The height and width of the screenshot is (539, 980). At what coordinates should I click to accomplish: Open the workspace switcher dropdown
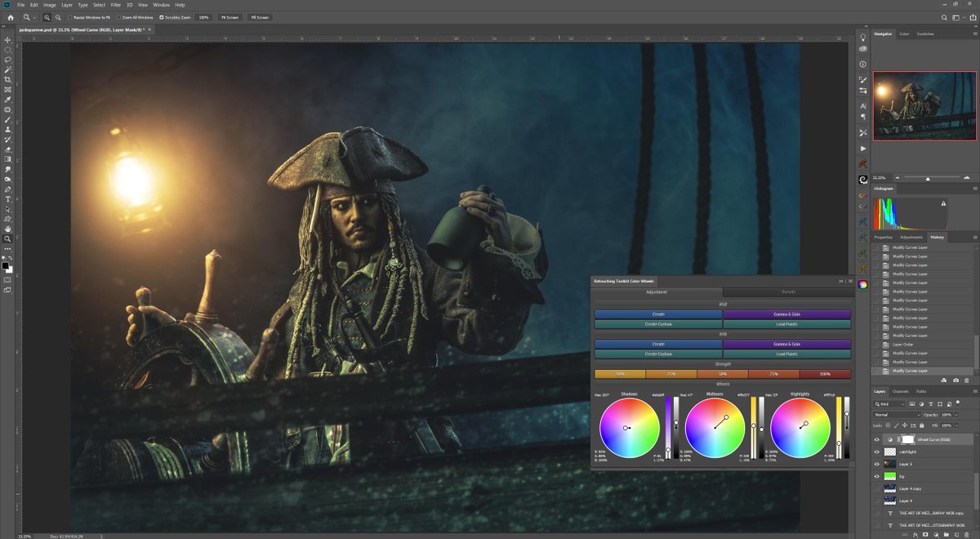point(957,16)
